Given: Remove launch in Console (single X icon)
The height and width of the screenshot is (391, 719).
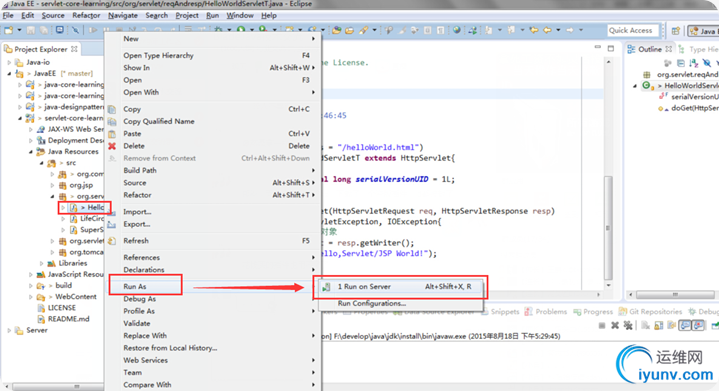Looking at the screenshot, I should coord(615,325).
